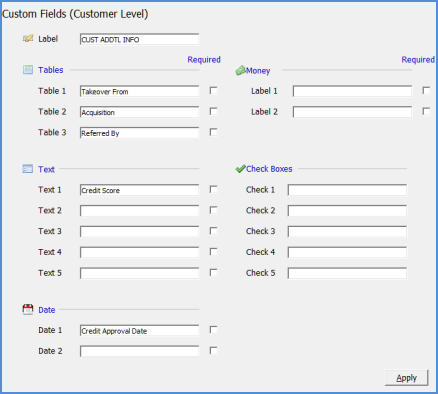Select the Credit Approval Date field
This screenshot has height=394, width=438.
pyautogui.click(x=139, y=331)
